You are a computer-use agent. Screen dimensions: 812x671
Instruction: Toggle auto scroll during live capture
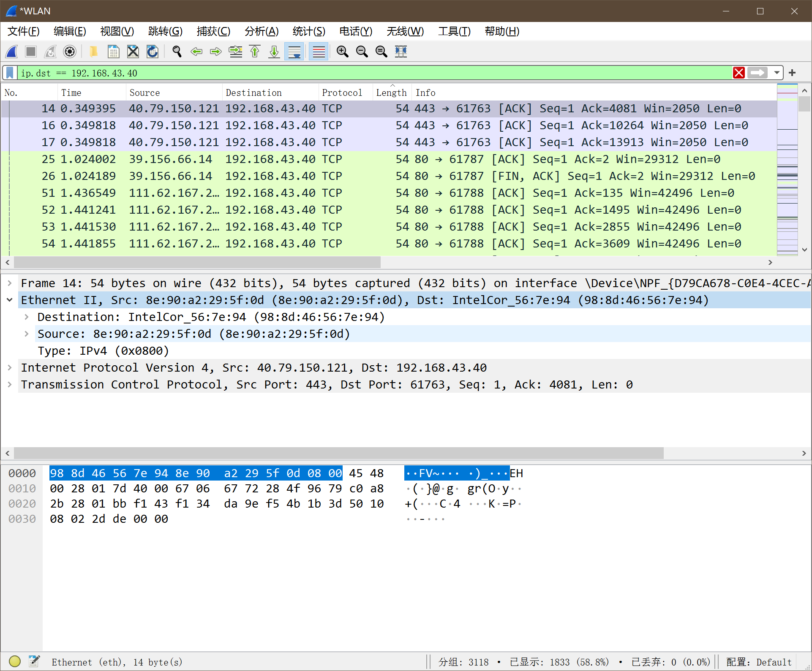point(294,52)
